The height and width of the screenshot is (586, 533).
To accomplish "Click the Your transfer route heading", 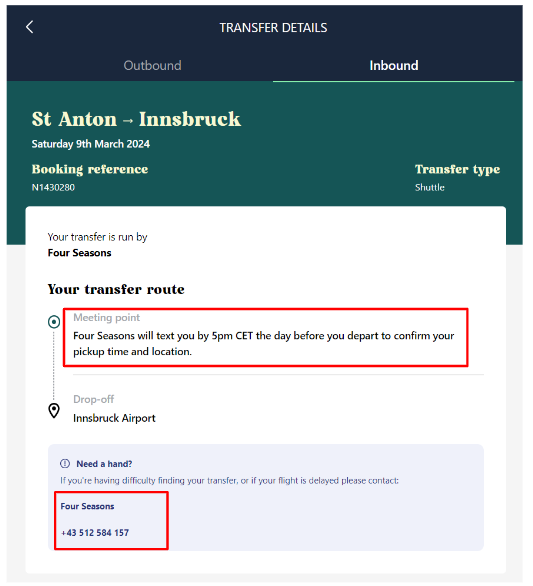I will [x=116, y=289].
